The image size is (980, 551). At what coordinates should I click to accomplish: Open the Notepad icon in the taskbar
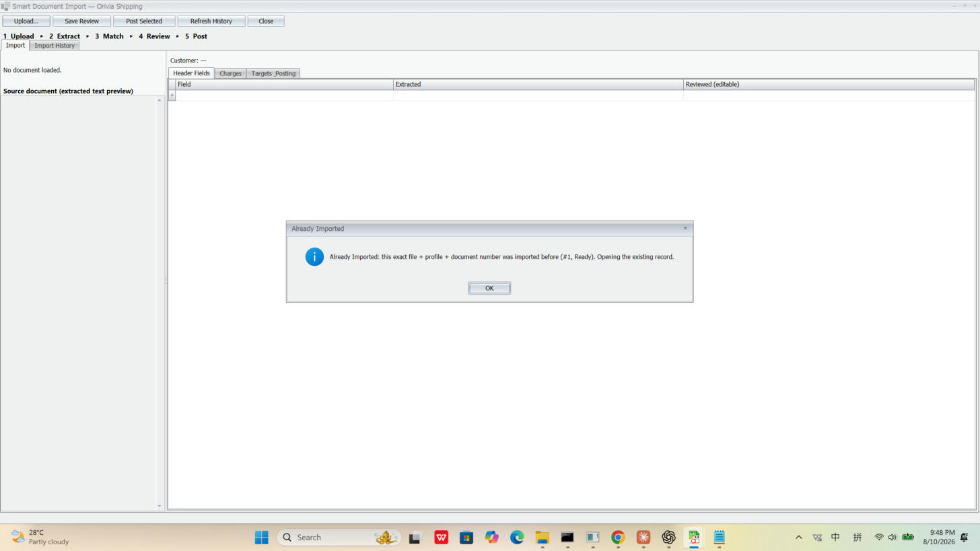click(x=719, y=537)
